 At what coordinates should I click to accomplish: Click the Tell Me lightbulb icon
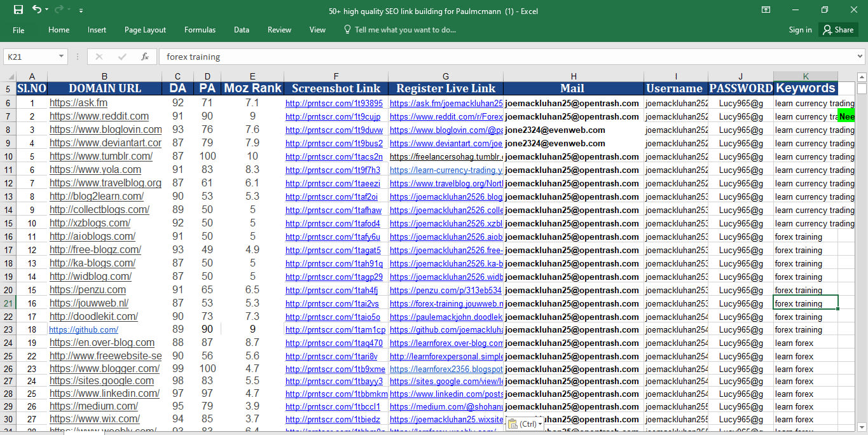tap(347, 29)
